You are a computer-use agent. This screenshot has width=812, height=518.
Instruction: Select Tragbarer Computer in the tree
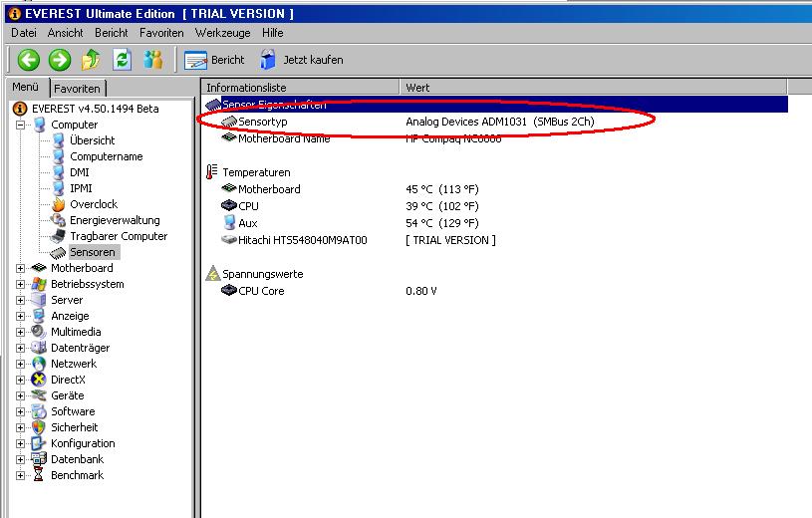tap(119, 236)
